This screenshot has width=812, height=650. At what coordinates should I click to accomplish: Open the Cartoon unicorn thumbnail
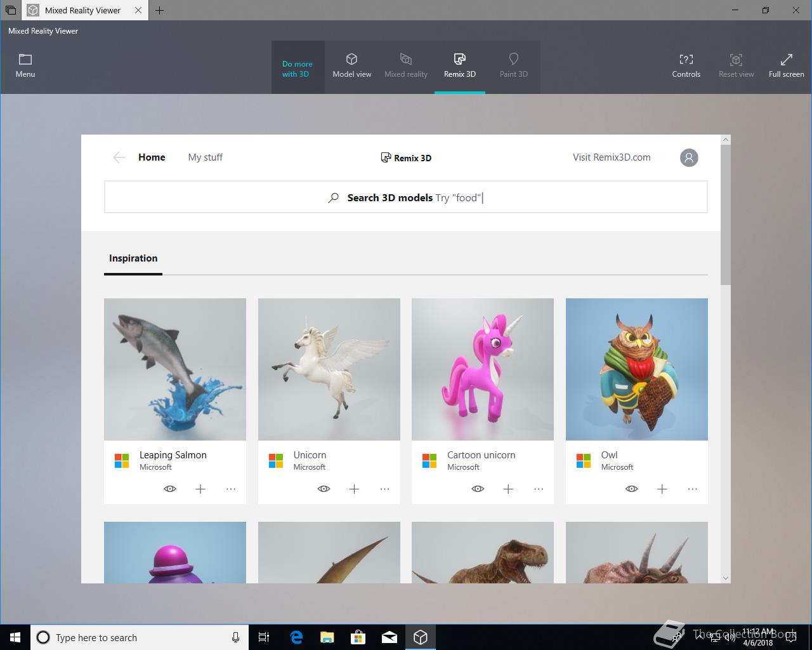[483, 369]
